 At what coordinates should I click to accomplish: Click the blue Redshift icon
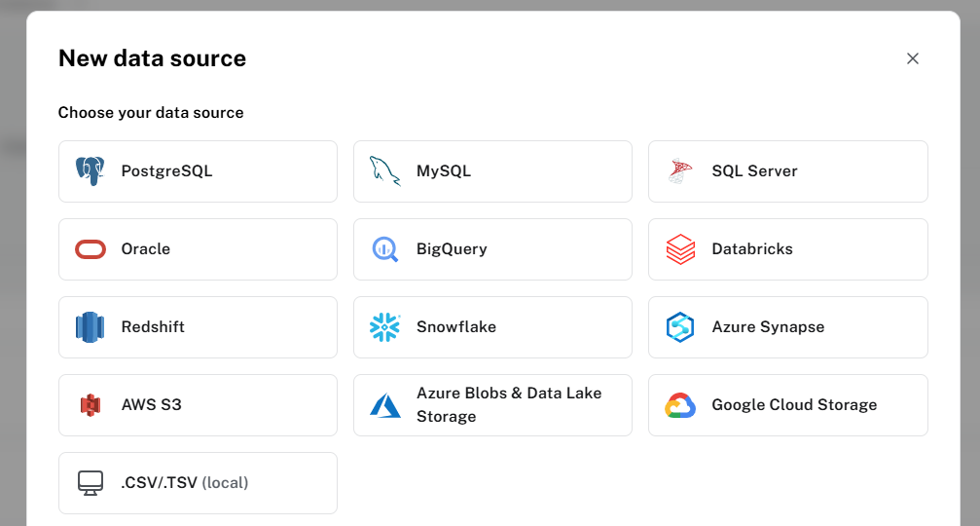[x=91, y=327]
